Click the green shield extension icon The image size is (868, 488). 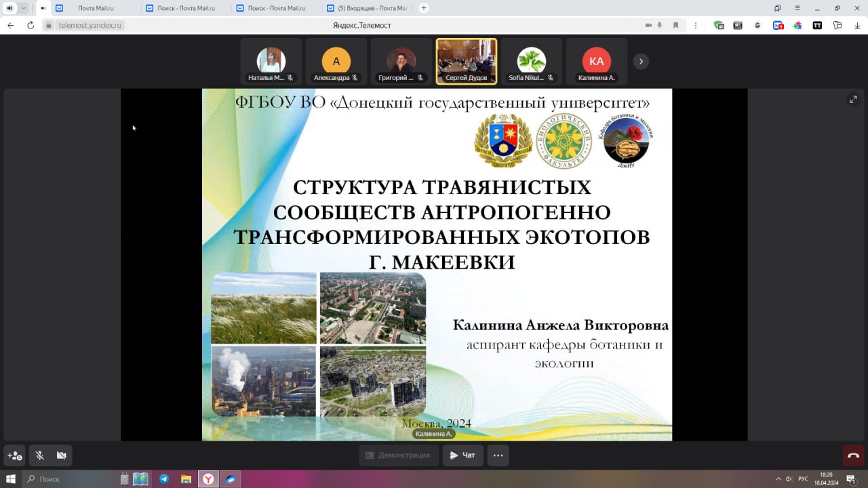tap(719, 25)
